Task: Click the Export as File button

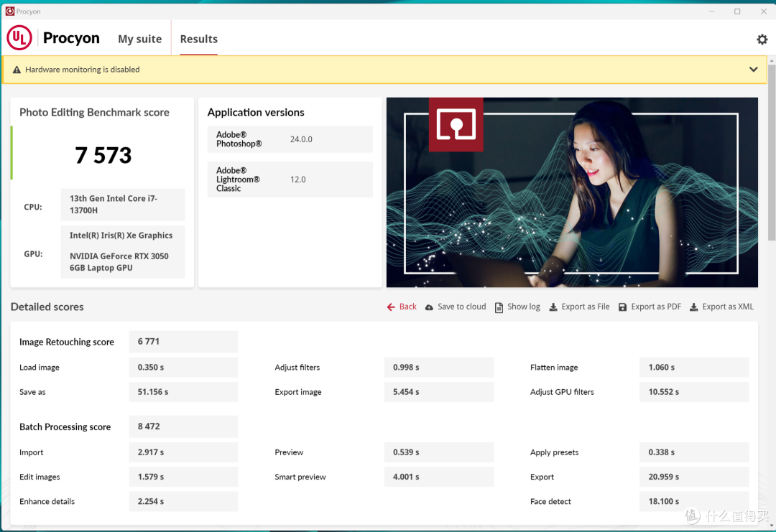Action: [x=580, y=307]
